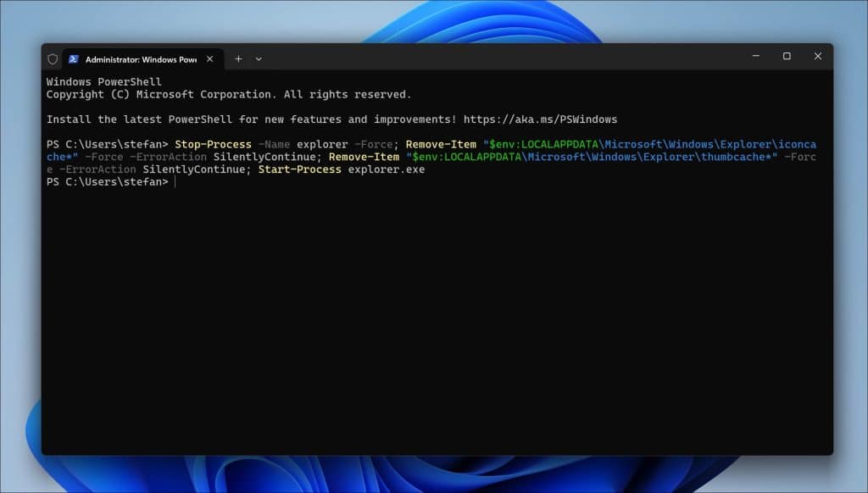This screenshot has height=493, width=868.
Task: Click the administrator shield icon in title bar
Action: (53, 58)
